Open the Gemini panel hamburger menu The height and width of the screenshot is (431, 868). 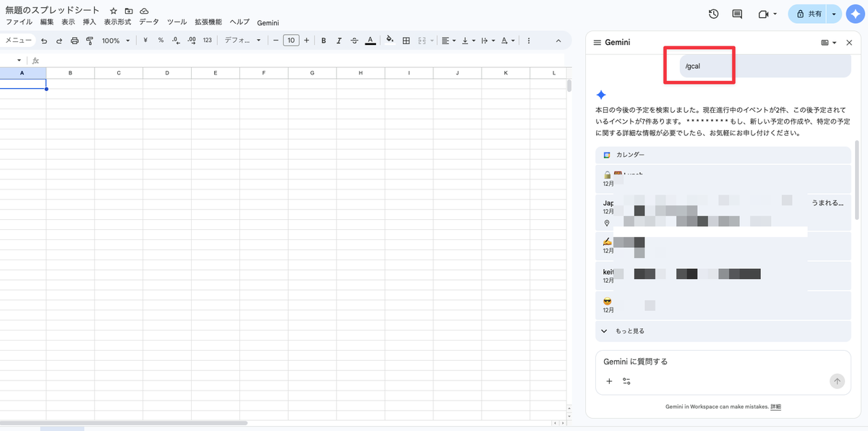(x=597, y=43)
